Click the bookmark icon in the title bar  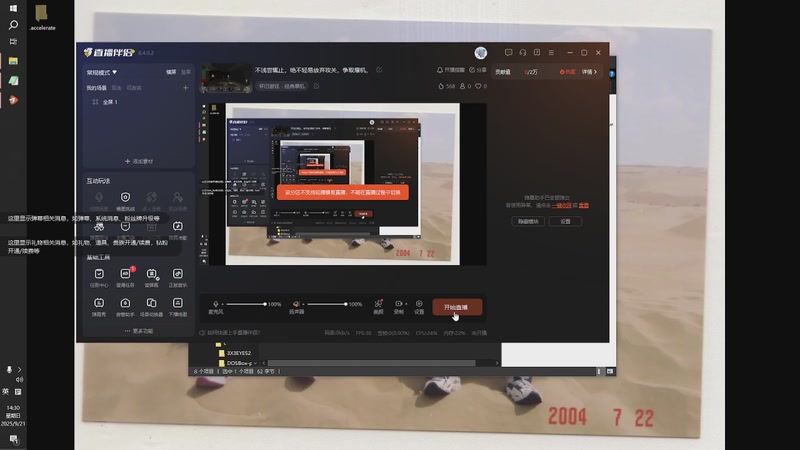[x=537, y=53]
